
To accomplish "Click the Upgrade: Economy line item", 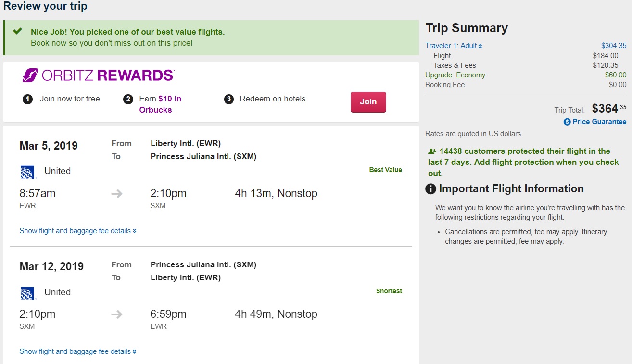I will point(455,75).
